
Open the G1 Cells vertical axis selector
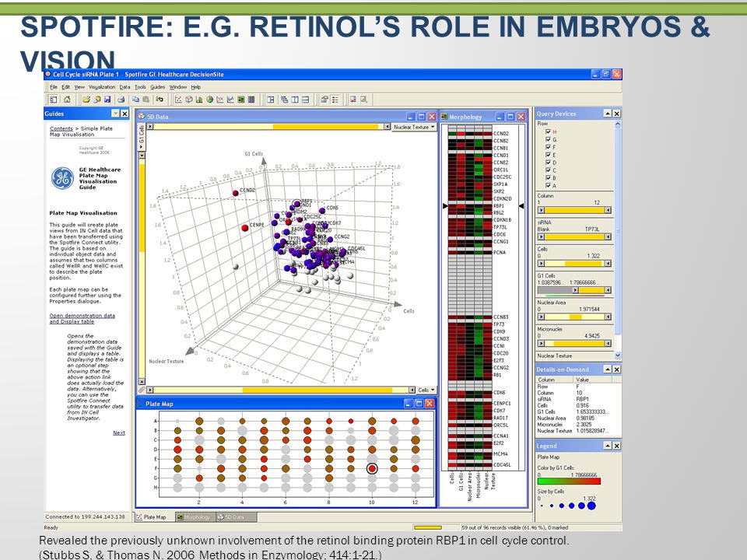142,138
